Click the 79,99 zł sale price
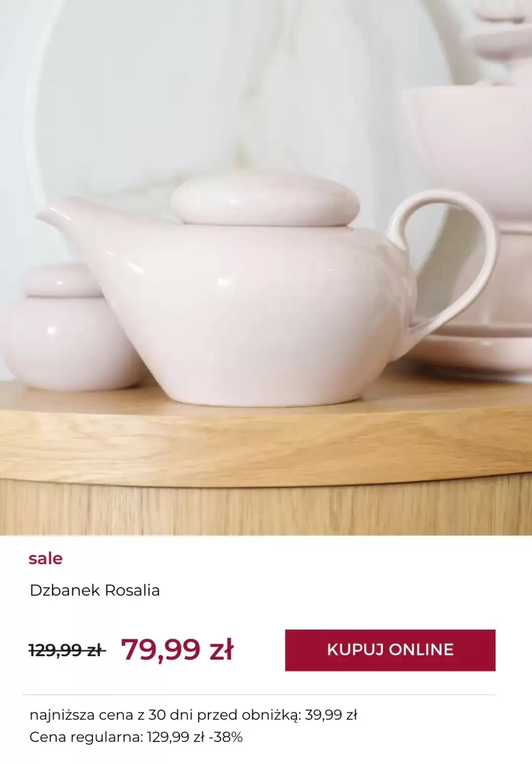Screen dimensions: 532x763 pyautogui.click(x=177, y=649)
